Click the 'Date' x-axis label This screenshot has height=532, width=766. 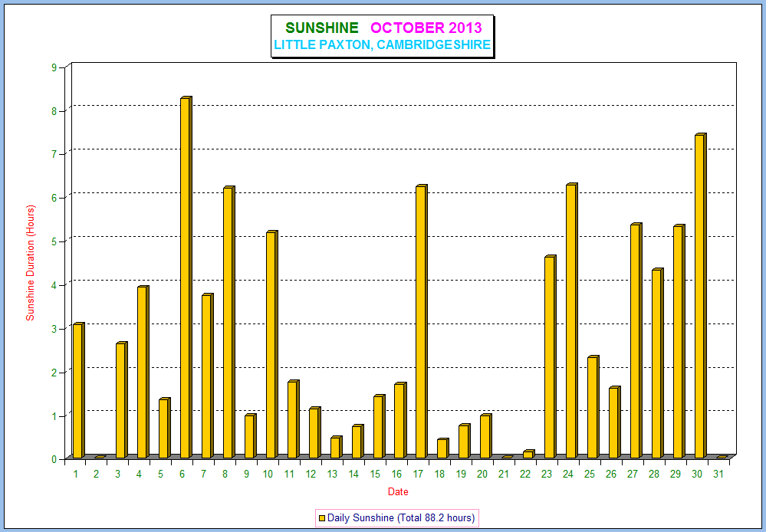398,492
